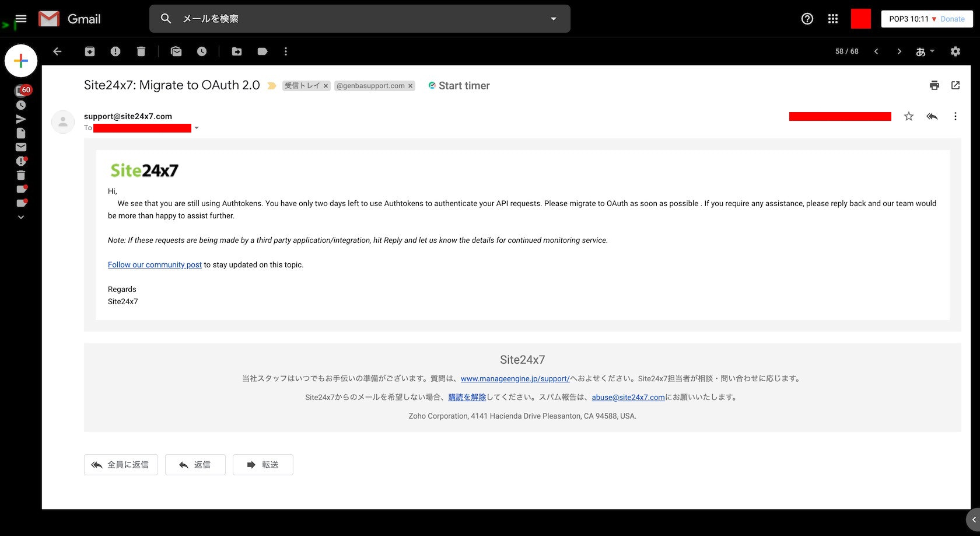Collapse sidebar labels with the bottom chevron

point(21,217)
